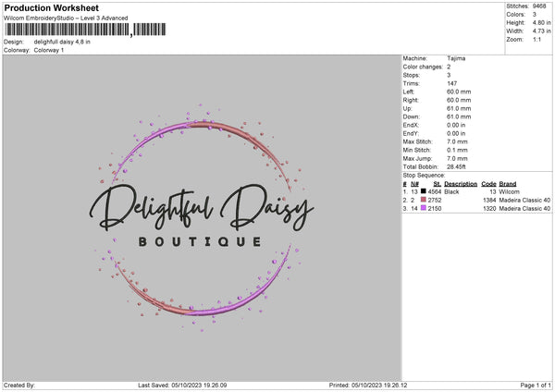Click 'Wilcom' brand in stop row 1
This screenshot has width=555, height=392.
pyautogui.click(x=510, y=191)
